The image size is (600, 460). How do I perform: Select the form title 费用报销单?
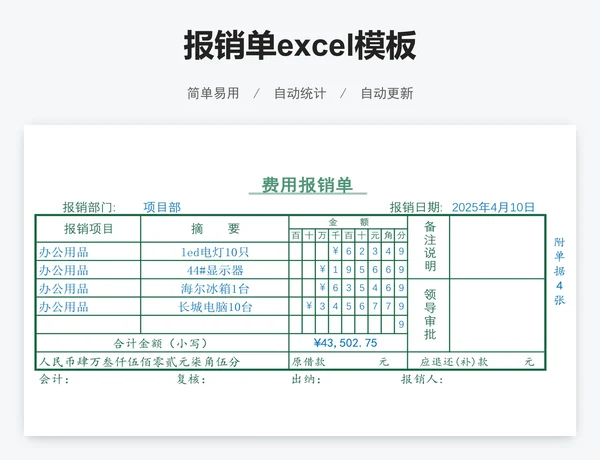[x=307, y=185]
